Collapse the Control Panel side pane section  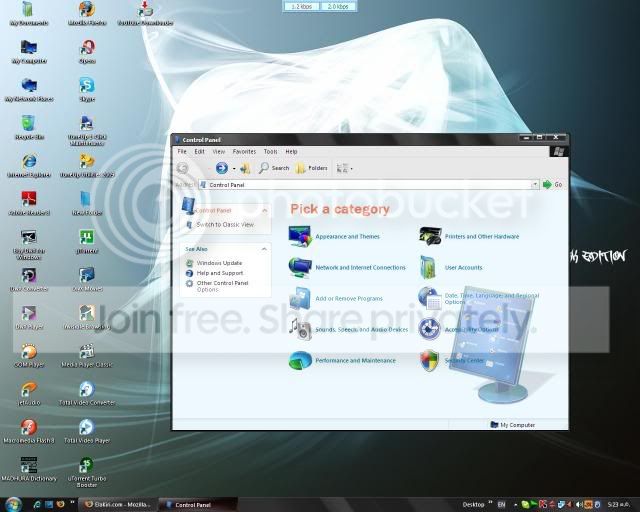pyautogui.click(x=264, y=210)
